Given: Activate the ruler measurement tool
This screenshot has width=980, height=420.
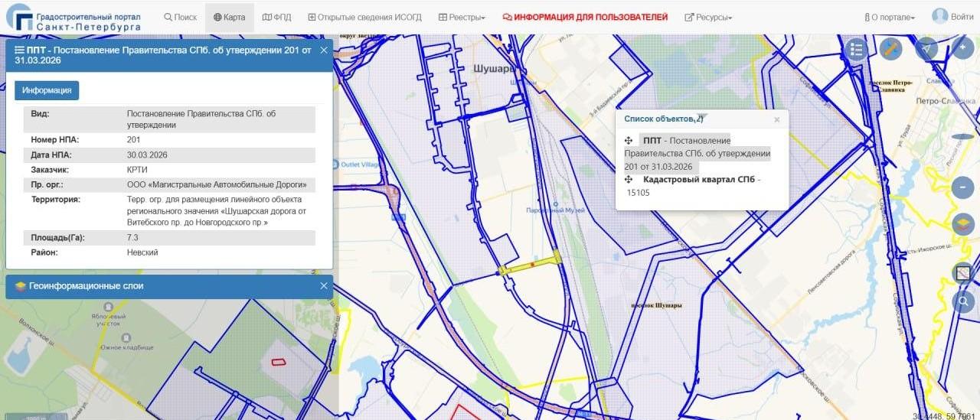Looking at the screenshot, I should [x=891, y=50].
